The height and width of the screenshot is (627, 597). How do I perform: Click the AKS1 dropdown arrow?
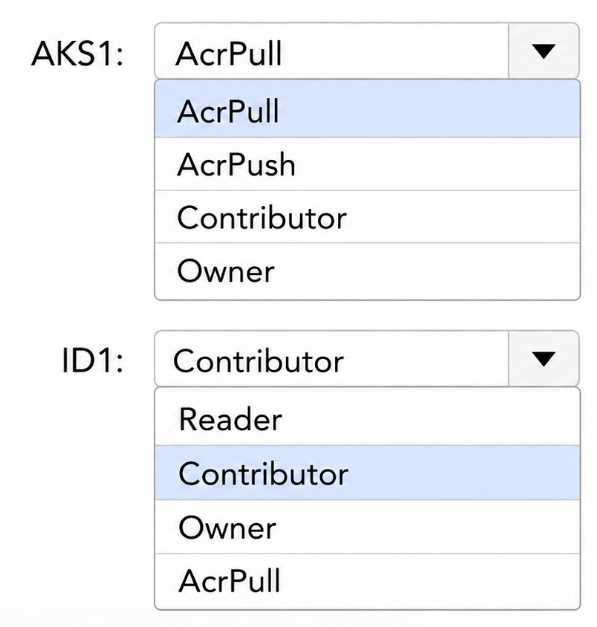pos(543,51)
